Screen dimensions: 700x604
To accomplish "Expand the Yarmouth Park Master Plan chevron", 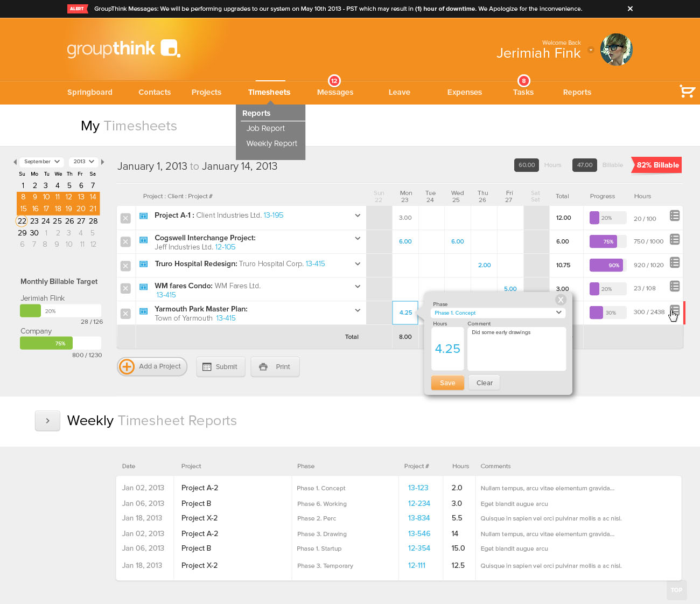I will tap(358, 310).
